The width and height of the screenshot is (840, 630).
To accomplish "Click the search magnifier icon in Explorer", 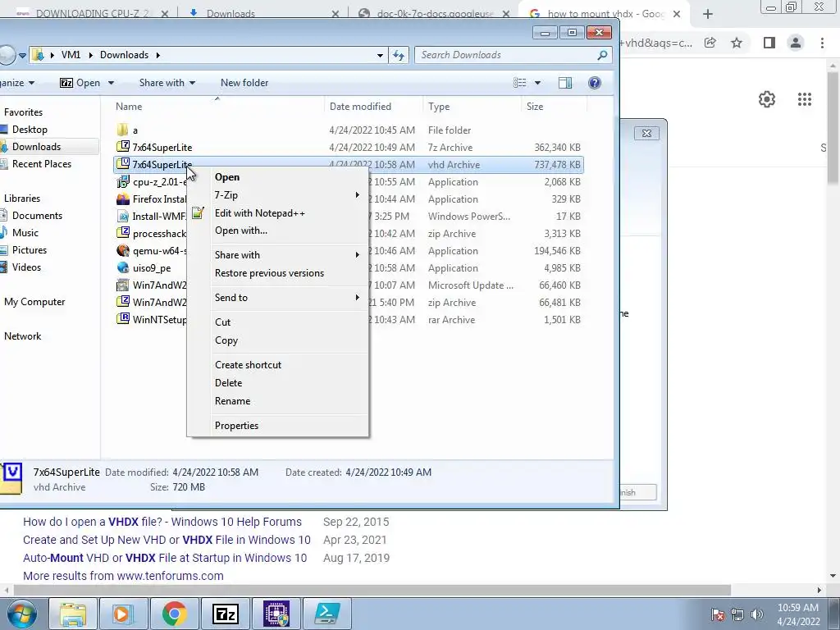I will pyautogui.click(x=602, y=55).
